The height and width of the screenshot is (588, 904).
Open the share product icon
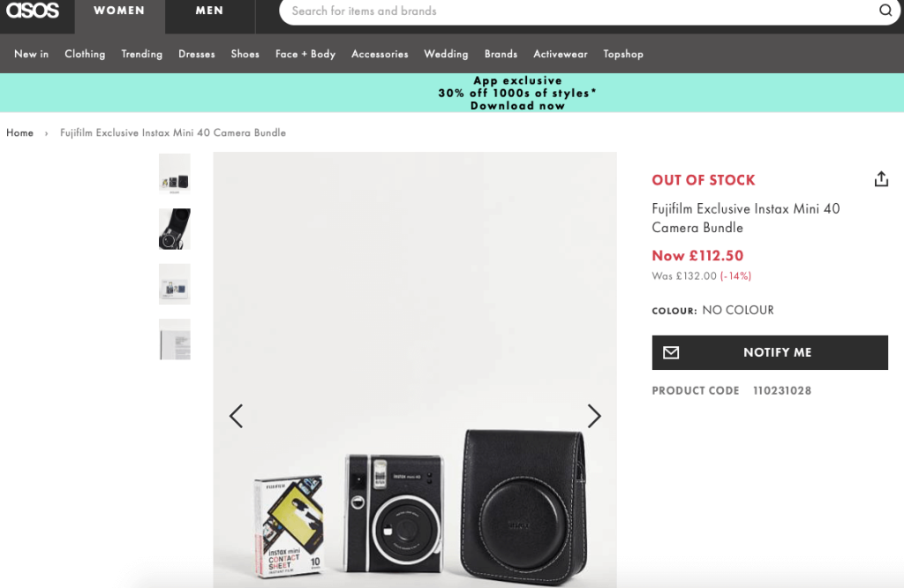point(881,178)
